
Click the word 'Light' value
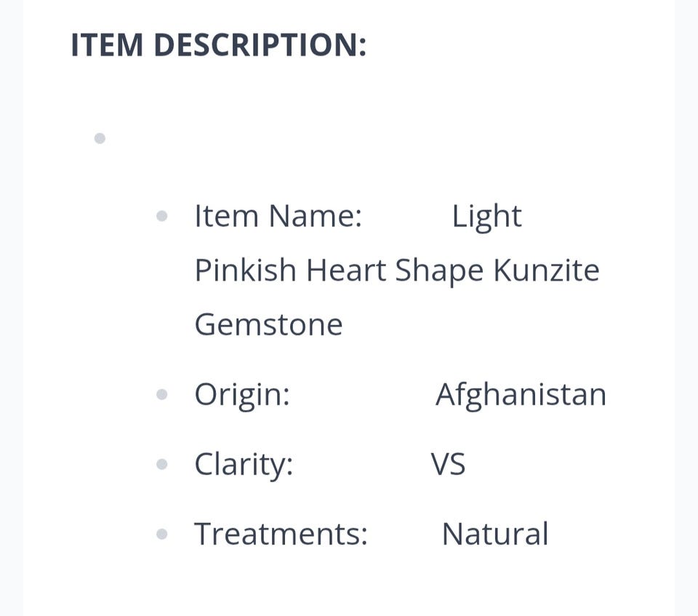(x=486, y=216)
